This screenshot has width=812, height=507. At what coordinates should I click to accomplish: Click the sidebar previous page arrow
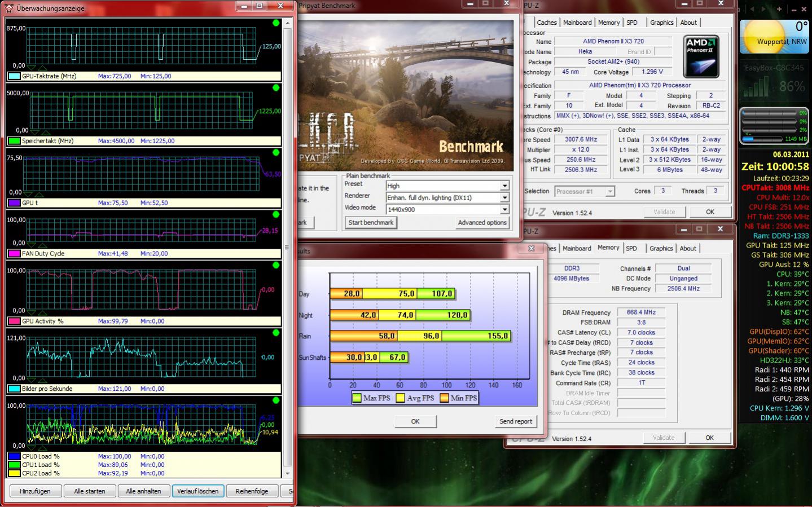click(x=752, y=9)
